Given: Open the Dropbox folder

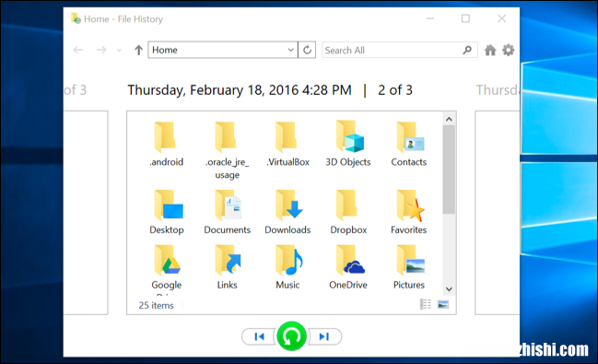Looking at the screenshot, I should point(348,212).
